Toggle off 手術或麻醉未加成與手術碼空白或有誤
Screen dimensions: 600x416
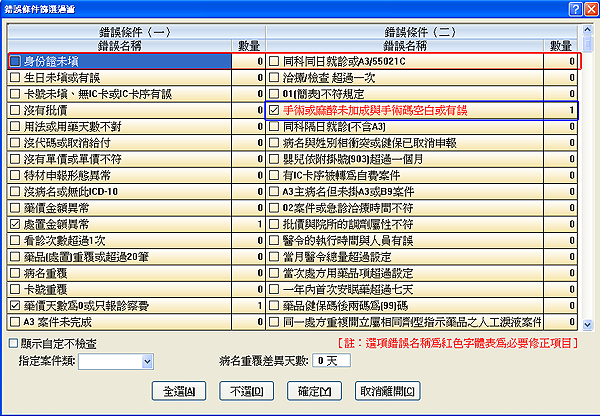point(275,110)
